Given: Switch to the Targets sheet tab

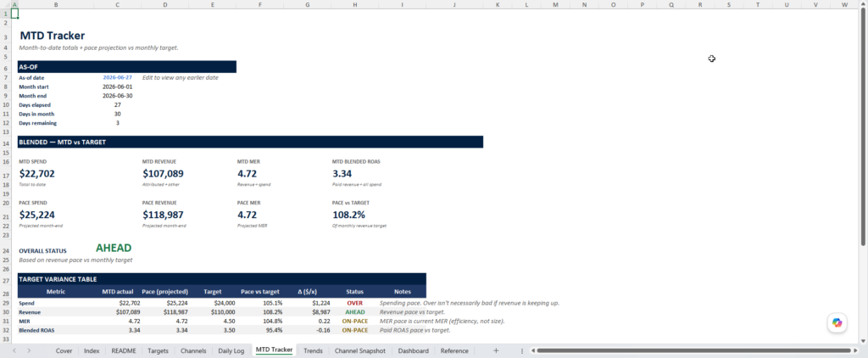Looking at the screenshot, I should (x=158, y=351).
